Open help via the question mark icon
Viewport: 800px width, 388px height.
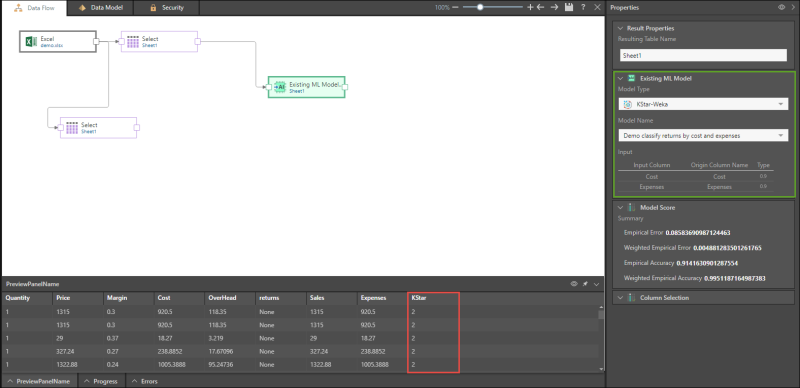(x=583, y=8)
